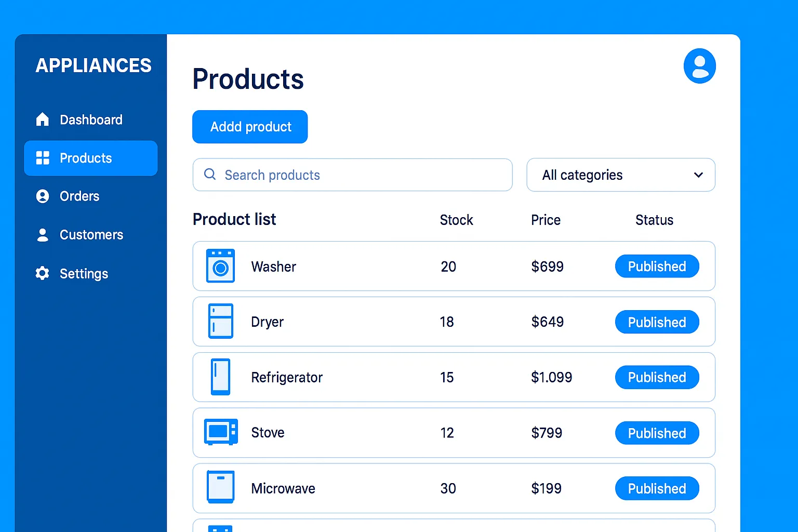Click the $699 price value

tap(547, 267)
